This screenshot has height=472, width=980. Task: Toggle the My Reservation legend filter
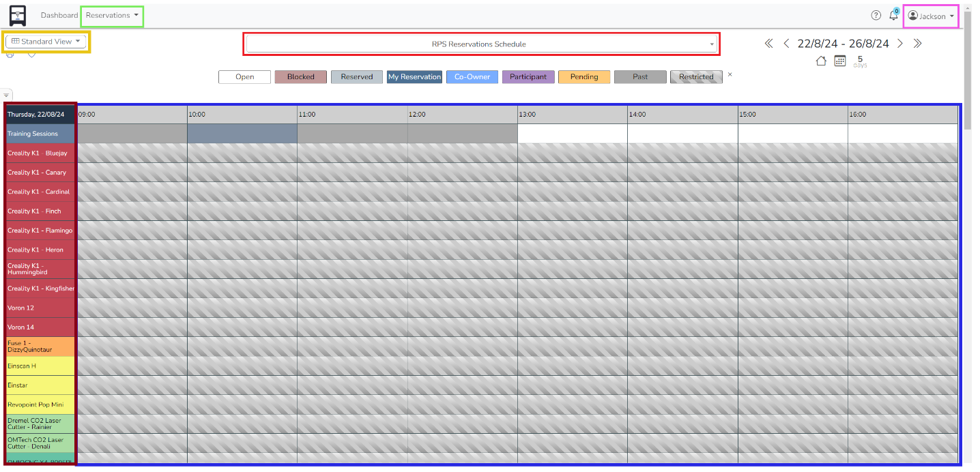(414, 76)
